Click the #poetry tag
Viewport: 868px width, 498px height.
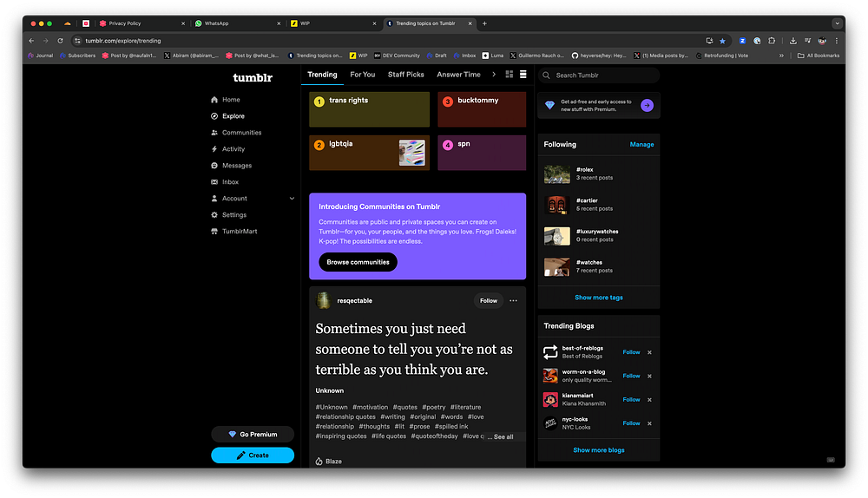click(x=433, y=407)
